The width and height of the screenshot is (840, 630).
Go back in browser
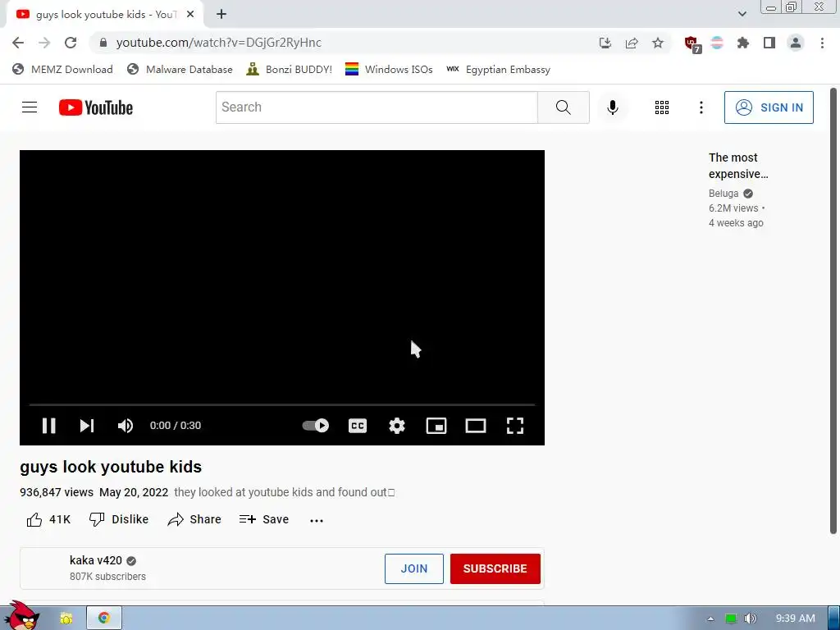[18, 43]
